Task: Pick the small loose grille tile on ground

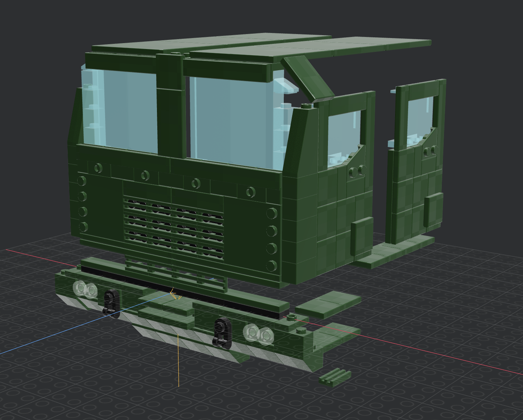Action: coord(335,376)
